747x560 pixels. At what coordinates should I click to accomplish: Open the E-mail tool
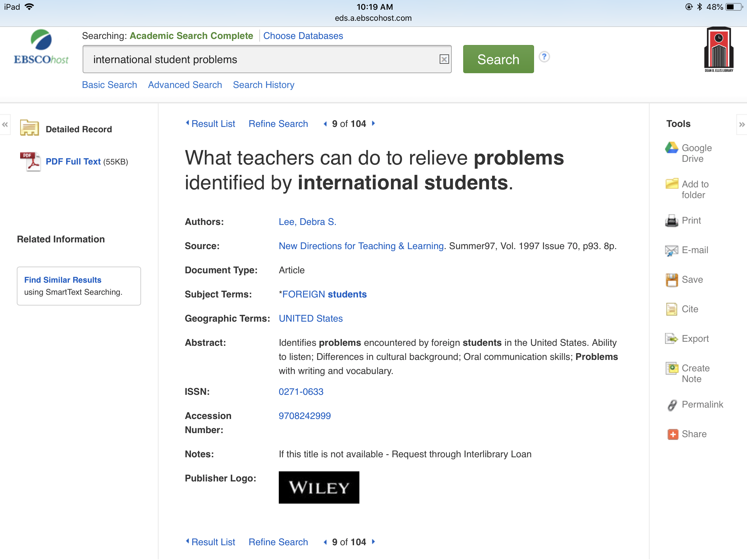(687, 250)
